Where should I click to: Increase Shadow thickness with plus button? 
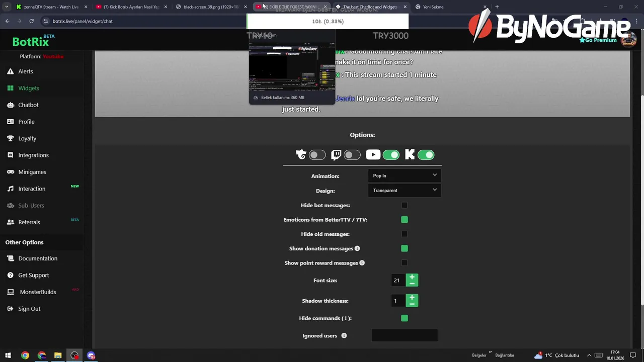[412, 298]
